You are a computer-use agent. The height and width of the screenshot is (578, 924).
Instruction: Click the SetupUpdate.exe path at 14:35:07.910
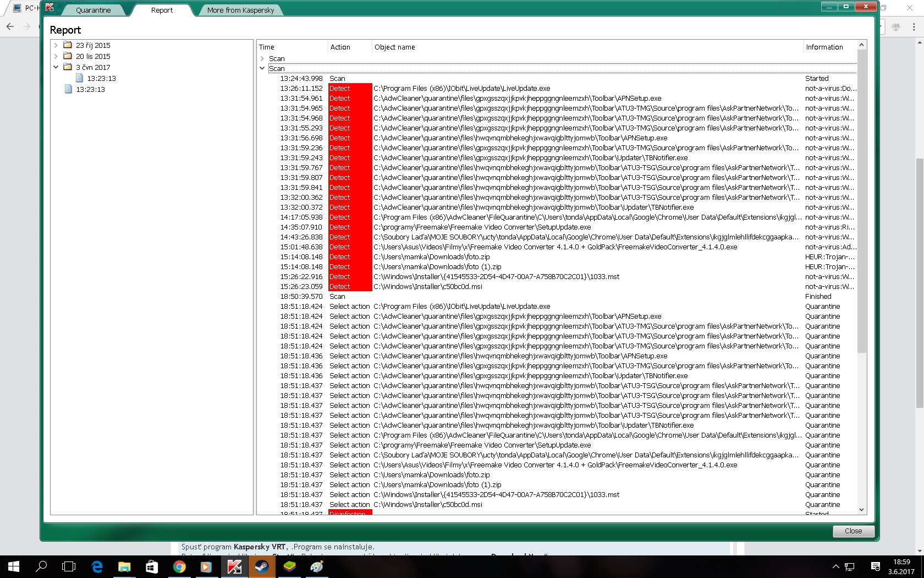(482, 227)
